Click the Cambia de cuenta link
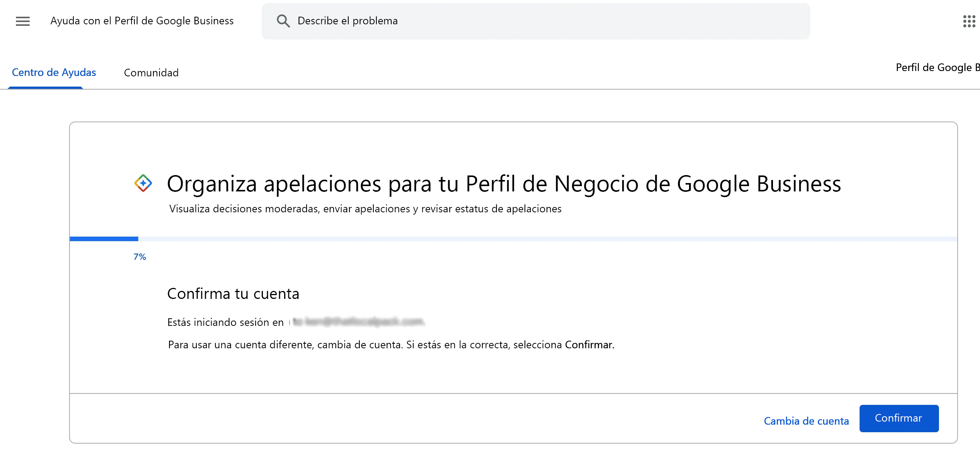980x455 pixels. [x=806, y=421]
